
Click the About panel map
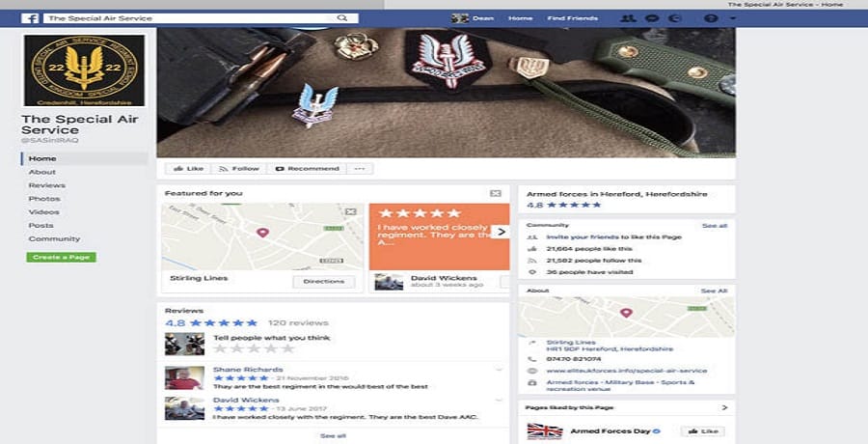point(627,317)
